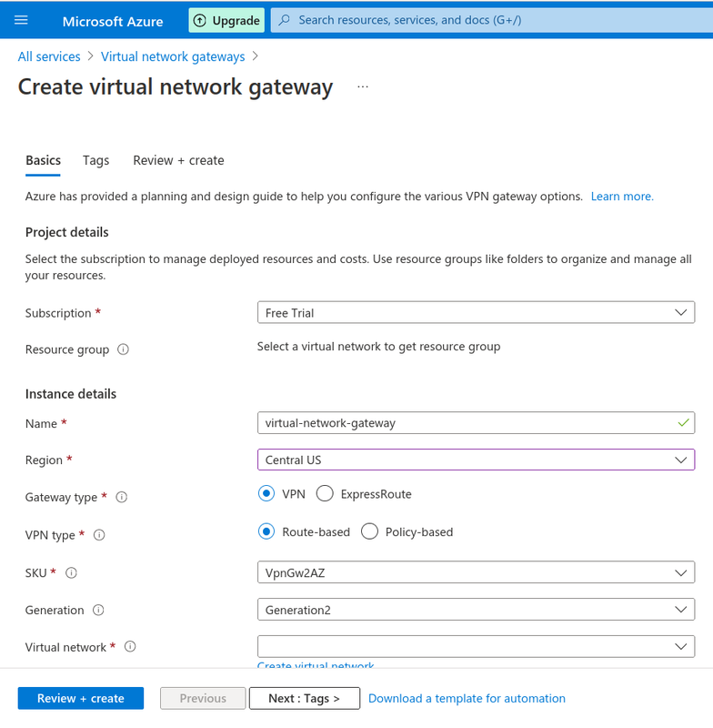This screenshot has width=713, height=728.
Task: Click the Instance details heading text
Action: pos(71,394)
